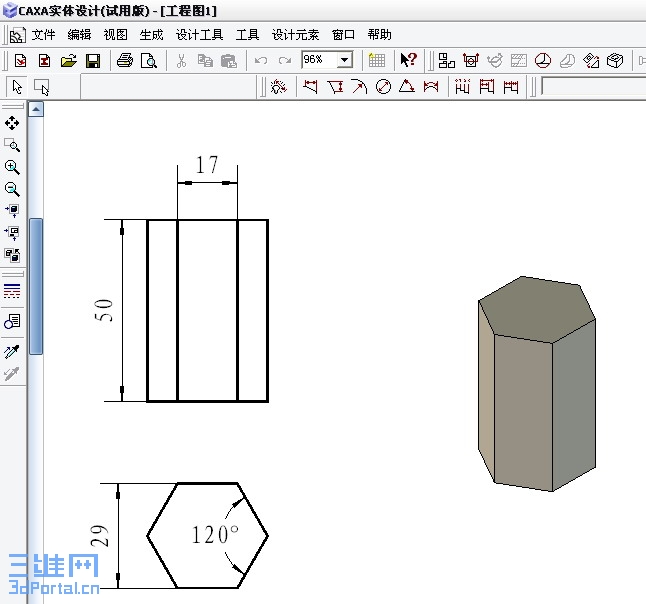
Task: Expand the zoom percentage dropdown arrow
Action: tap(344, 60)
